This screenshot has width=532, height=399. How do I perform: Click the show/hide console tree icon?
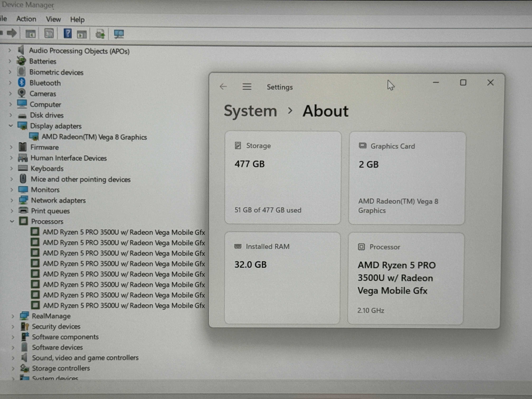30,34
